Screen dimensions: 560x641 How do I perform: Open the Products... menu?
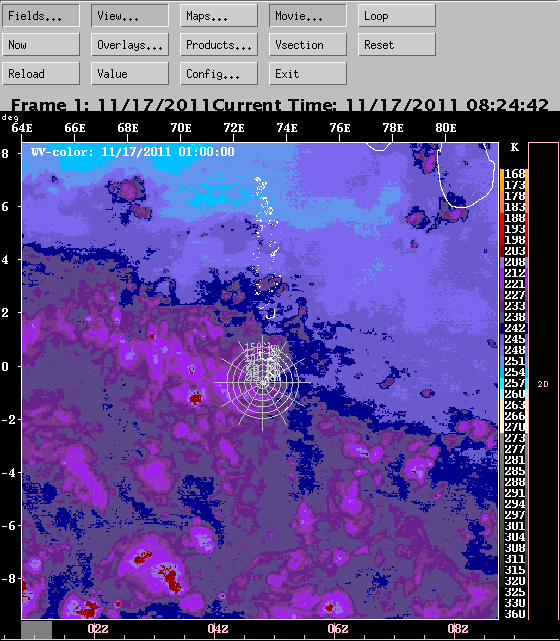219,45
